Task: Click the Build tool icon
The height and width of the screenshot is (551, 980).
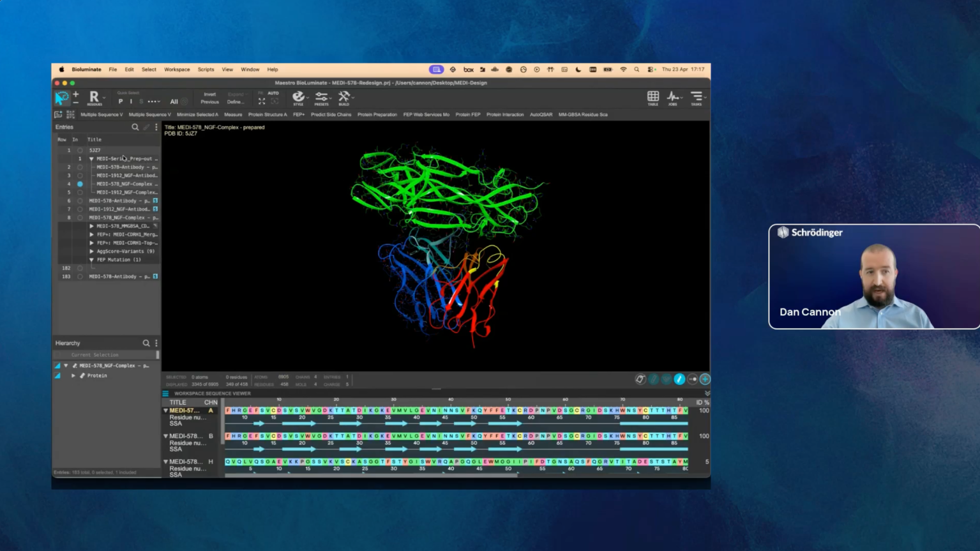Action: coord(344,98)
